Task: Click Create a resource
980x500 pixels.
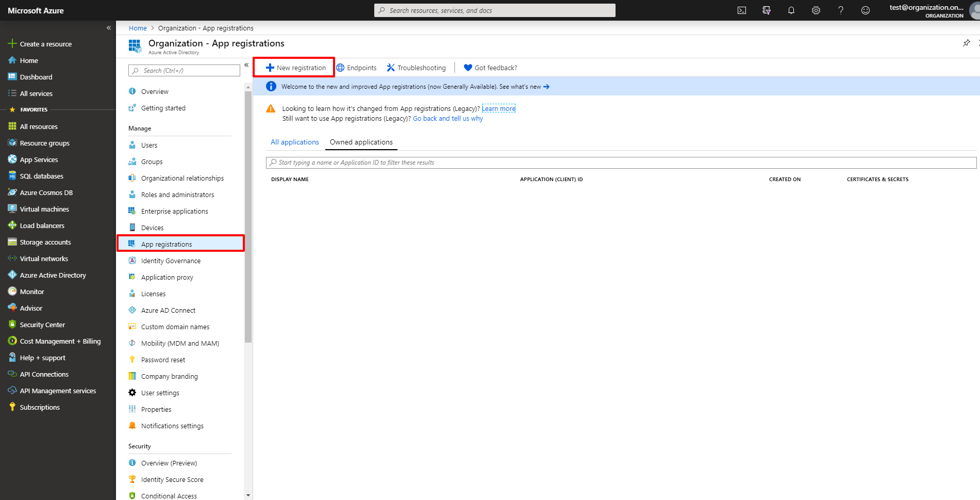Action: [x=40, y=44]
